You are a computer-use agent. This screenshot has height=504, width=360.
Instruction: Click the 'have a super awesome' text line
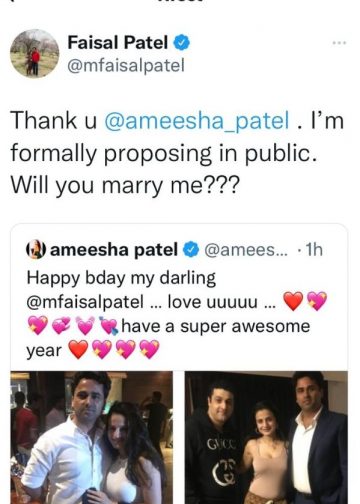[216, 326]
